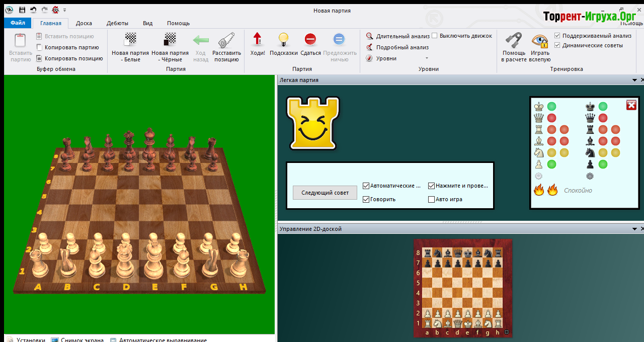Image resolution: width=644 pixels, height=342 pixels.
Task: Toggle the Говорить checkbox
Action: tap(366, 199)
